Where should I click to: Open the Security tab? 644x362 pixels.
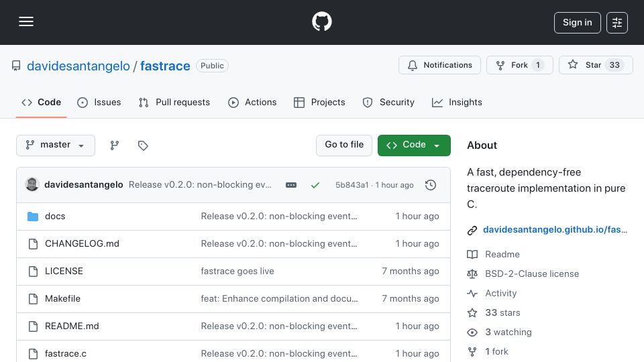(x=388, y=102)
